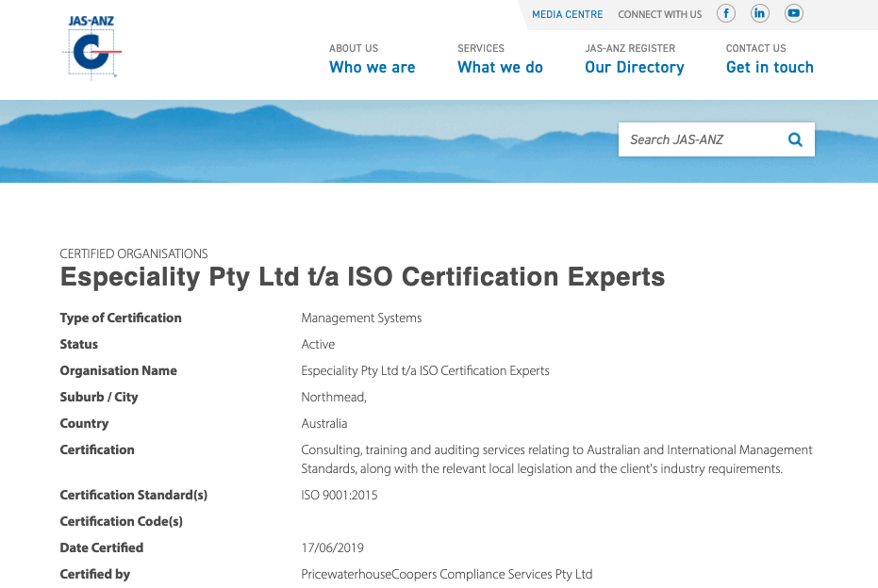Viewport: 878px width, 588px height.
Task: Click the Country label
Action: point(85,423)
